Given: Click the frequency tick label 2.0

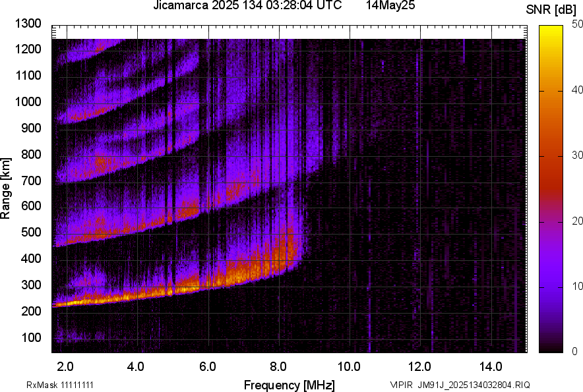Looking at the screenshot, I should tap(65, 367).
